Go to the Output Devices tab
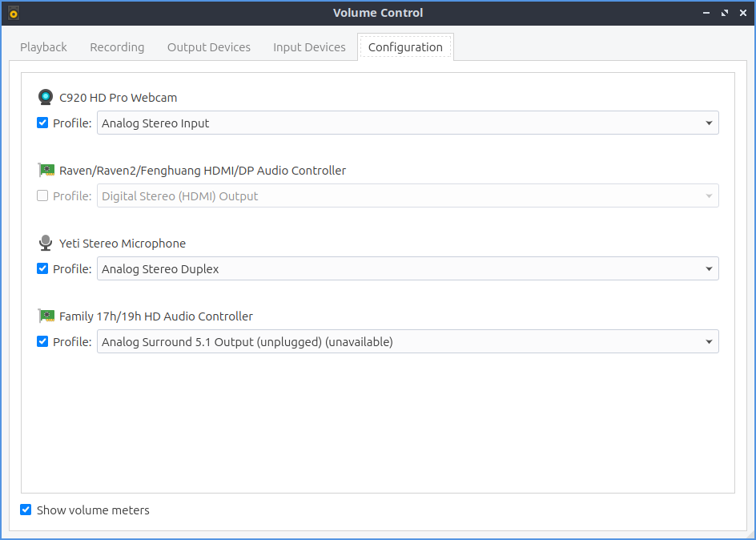 tap(208, 47)
